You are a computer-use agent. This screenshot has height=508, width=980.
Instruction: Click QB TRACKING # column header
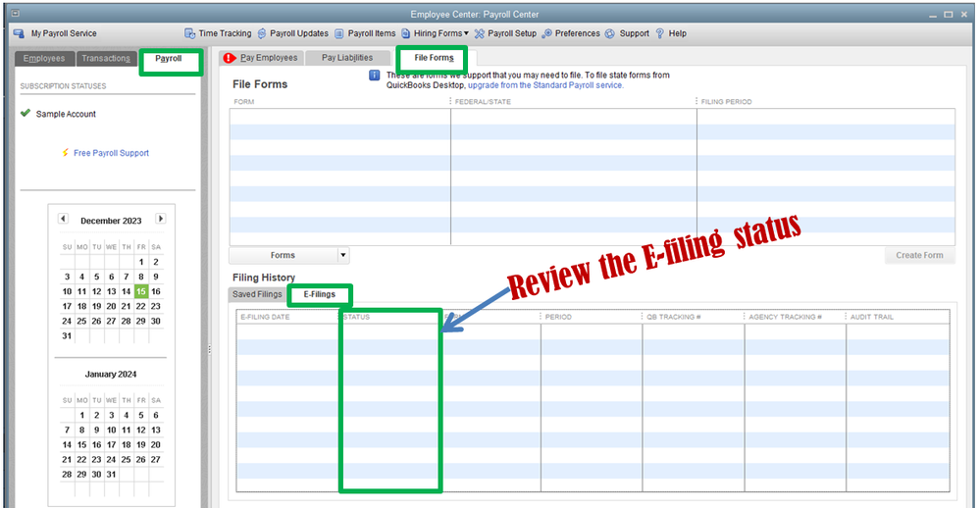pyautogui.click(x=673, y=317)
